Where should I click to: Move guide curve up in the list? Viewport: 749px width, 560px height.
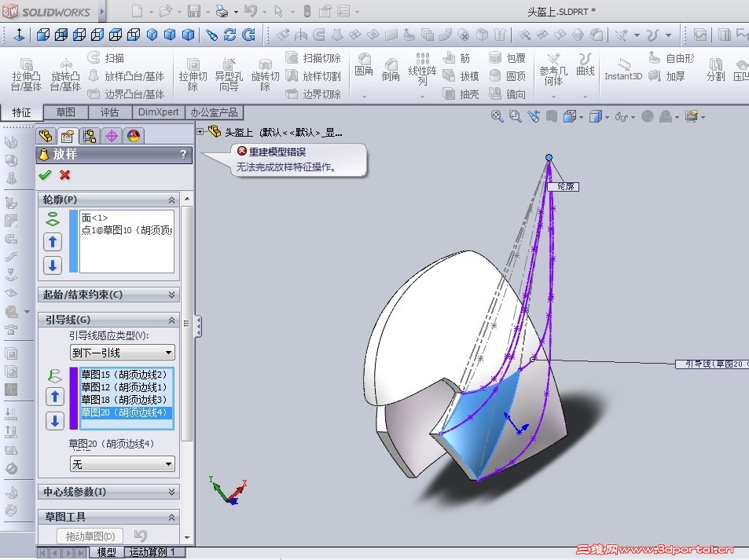pos(55,397)
